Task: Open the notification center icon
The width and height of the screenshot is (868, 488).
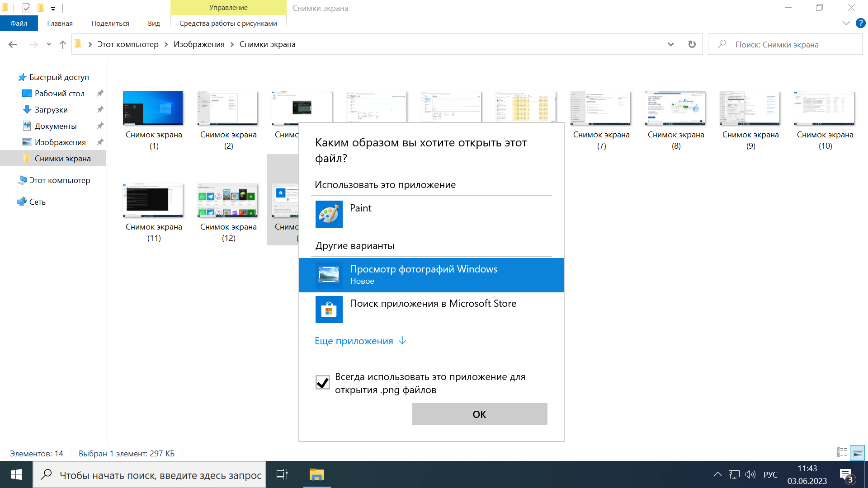Action: click(x=846, y=475)
